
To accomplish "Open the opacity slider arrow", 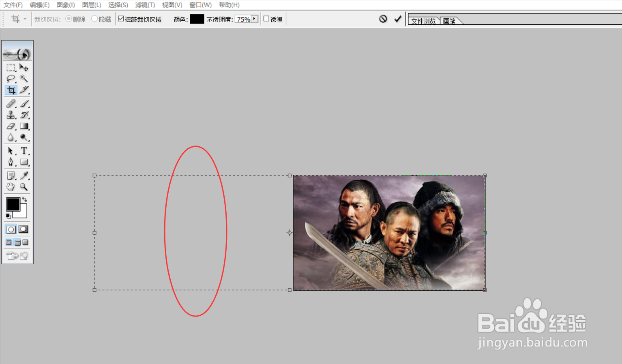I will click(254, 19).
